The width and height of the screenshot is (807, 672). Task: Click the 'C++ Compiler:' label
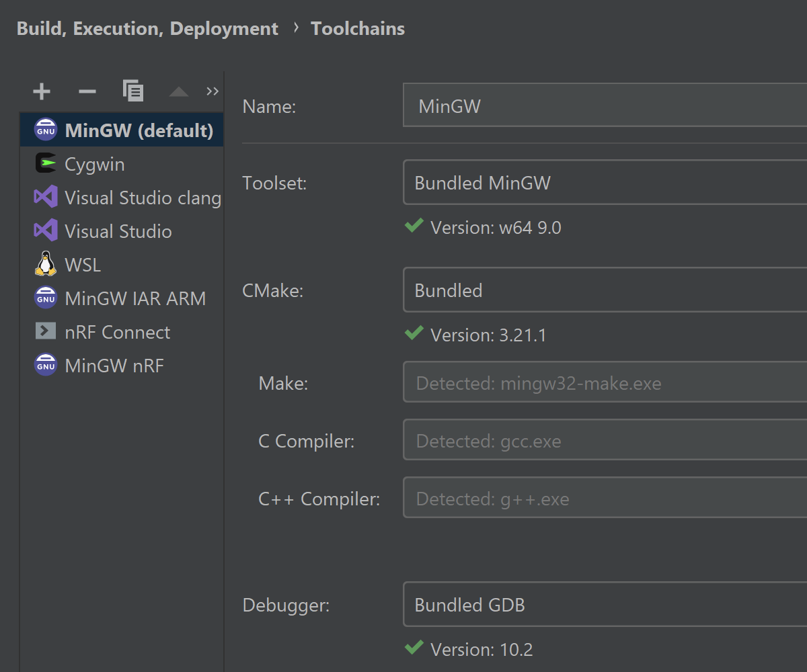[319, 499]
